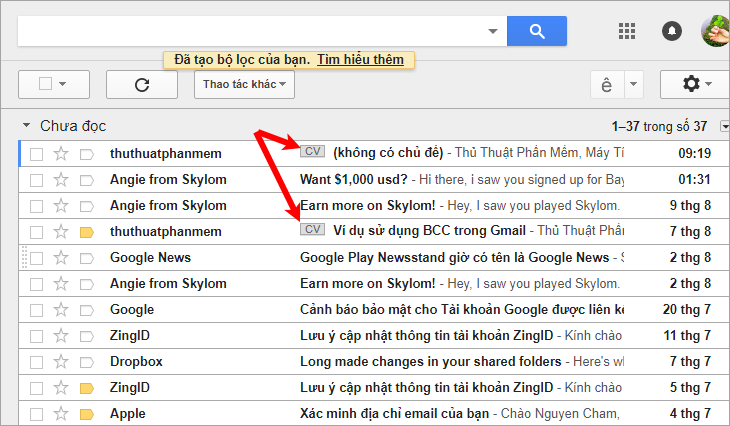Follow the Tìm hiểu thêm link
The width and height of the screenshot is (730, 426).
pyautogui.click(x=360, y=60)
